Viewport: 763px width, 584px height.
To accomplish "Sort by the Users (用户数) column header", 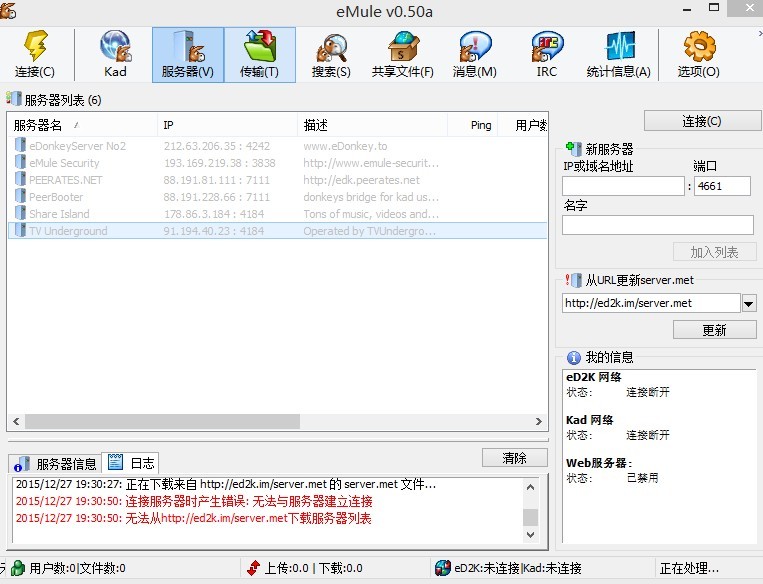I will pos(523,126).
